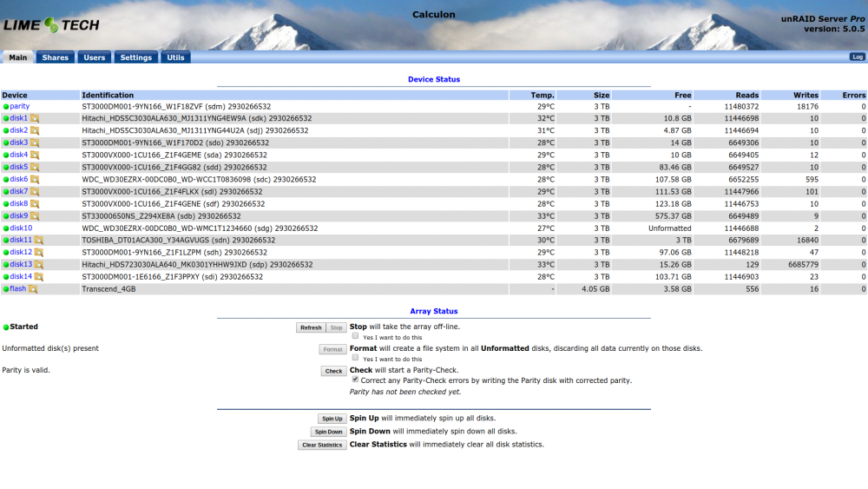Open browse icon next to disk5
This screenshot has height=489, width=868.
[x=35, y=168]
